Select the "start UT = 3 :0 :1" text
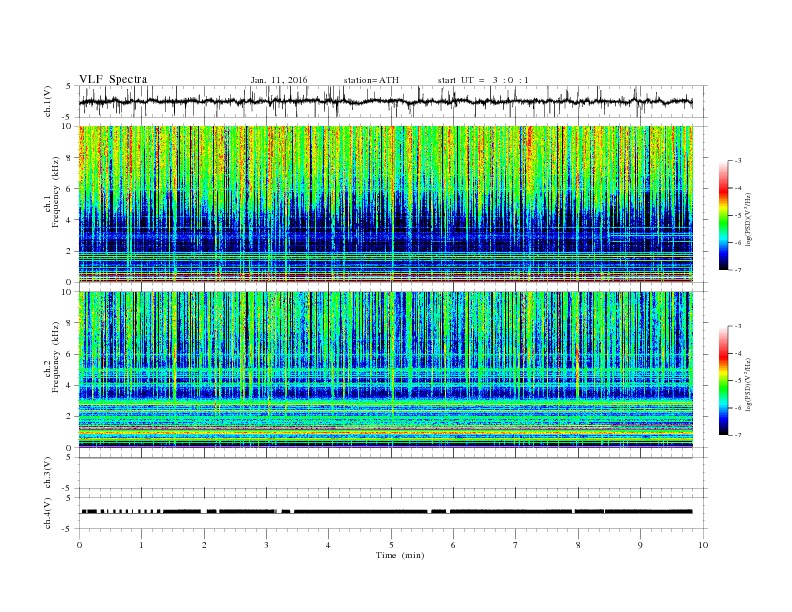This screenshot has height=612, width=792. (483, 80)
